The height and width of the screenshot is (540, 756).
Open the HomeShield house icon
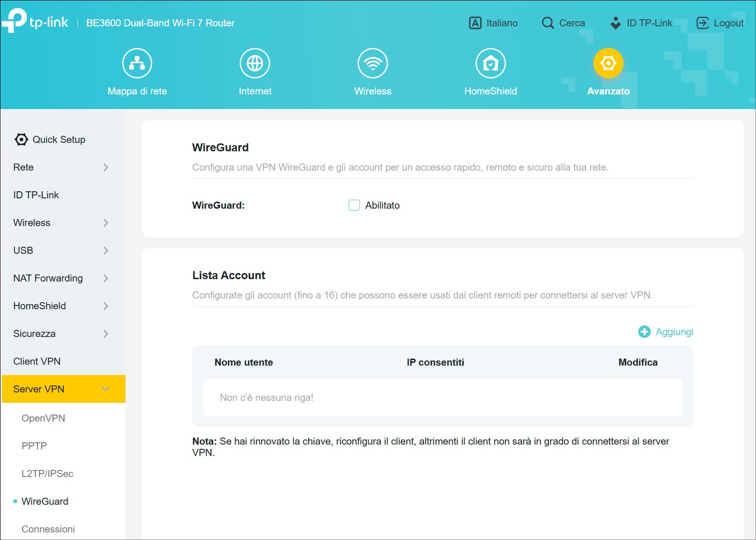point(491,63)
